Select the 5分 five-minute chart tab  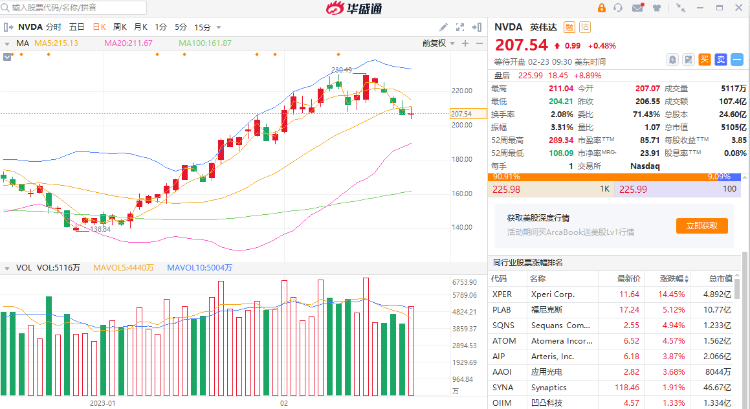click(x=180, y=27)
